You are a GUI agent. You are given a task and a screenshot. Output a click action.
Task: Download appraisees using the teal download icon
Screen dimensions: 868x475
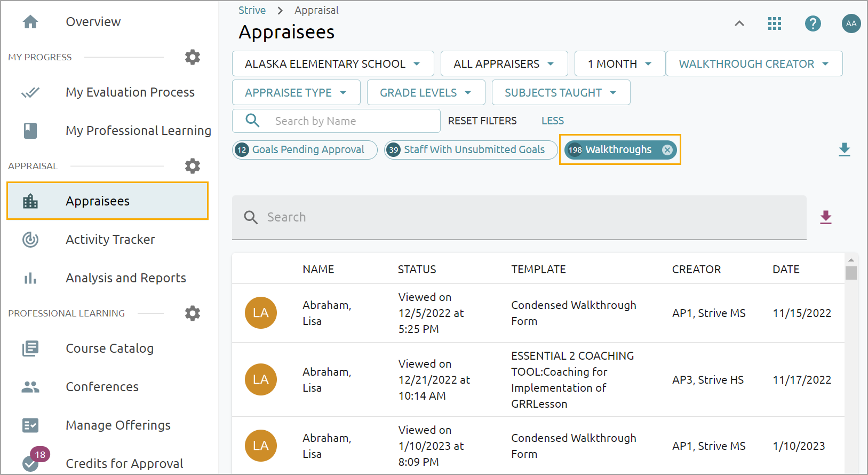[x=845, y=150]
